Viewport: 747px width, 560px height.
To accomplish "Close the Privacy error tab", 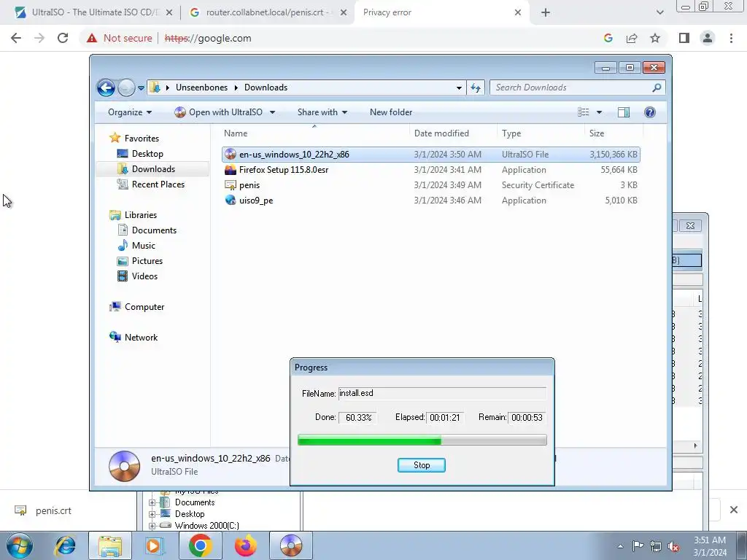I will click(x=518, y=12).
